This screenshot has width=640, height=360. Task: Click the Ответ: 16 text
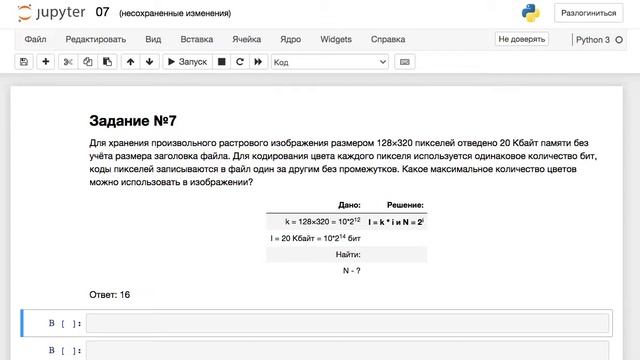click(109, 295)
